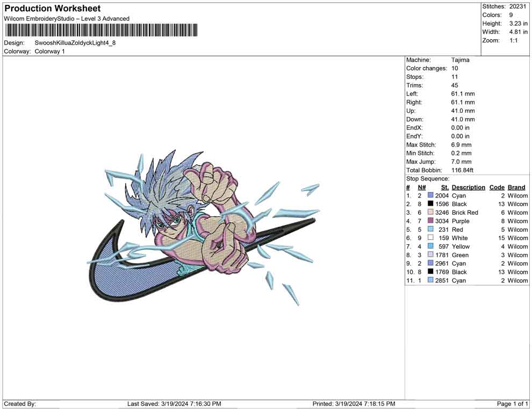This screenshot has height=409, width=532.
Task: Click the 'Colorway 1' value
Action: 49,52
